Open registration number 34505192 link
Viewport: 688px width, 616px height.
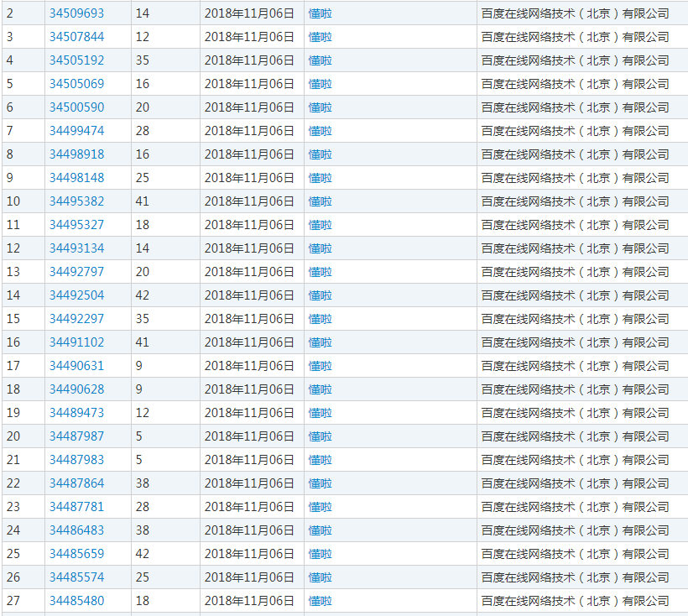tap(77, 60)
